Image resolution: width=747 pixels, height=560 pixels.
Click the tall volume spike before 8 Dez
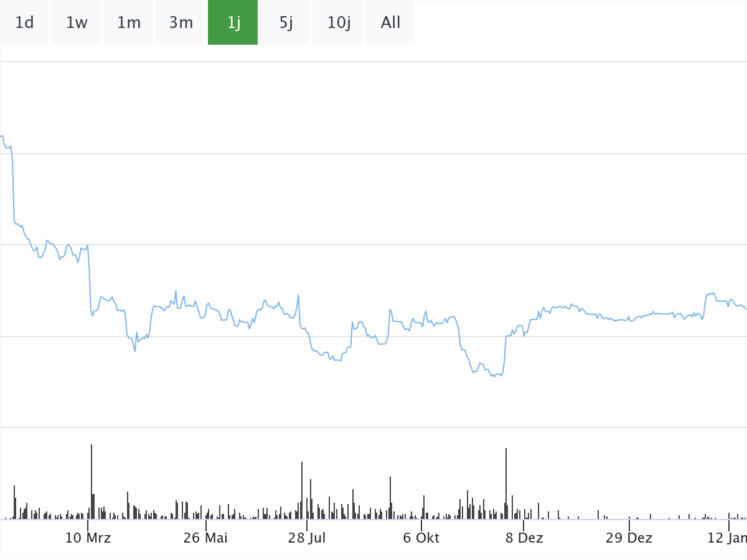506,483
